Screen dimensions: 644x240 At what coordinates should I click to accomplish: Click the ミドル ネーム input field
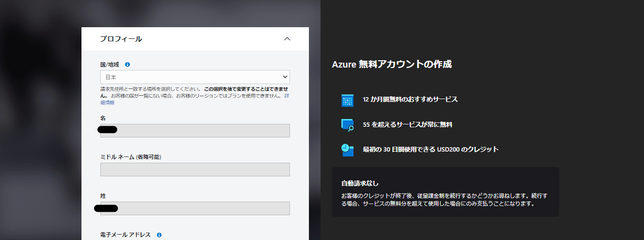point(195,170)
